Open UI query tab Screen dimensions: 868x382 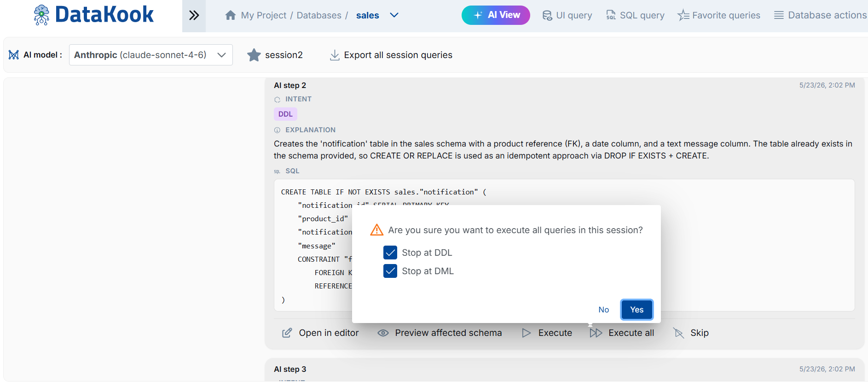tap(567, 15)
